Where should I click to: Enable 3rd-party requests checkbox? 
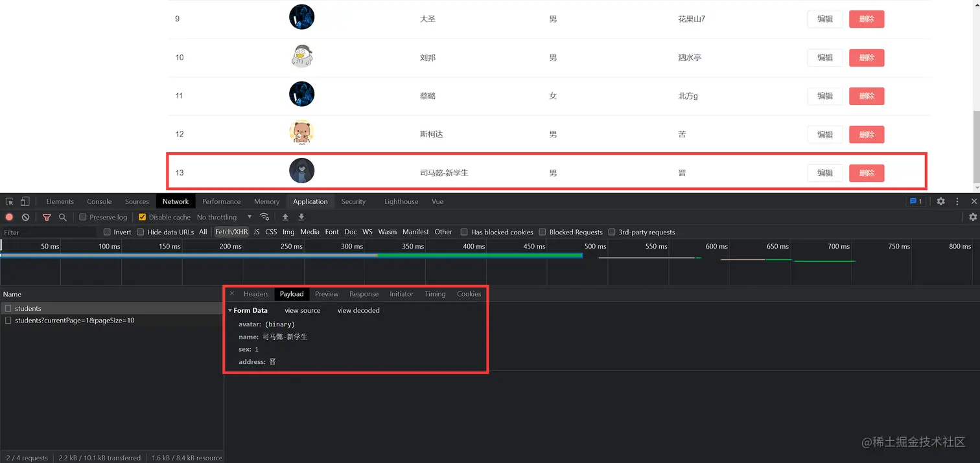click(612, 232)
